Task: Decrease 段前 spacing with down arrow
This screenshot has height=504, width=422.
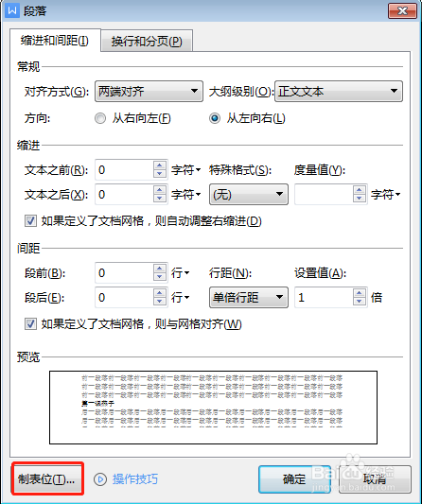Action: (160, 277)
